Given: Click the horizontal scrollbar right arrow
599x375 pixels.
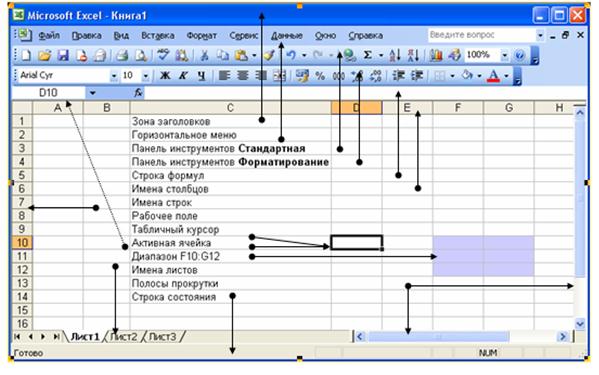Looking at the screenshot, I should tap(563, 336).
